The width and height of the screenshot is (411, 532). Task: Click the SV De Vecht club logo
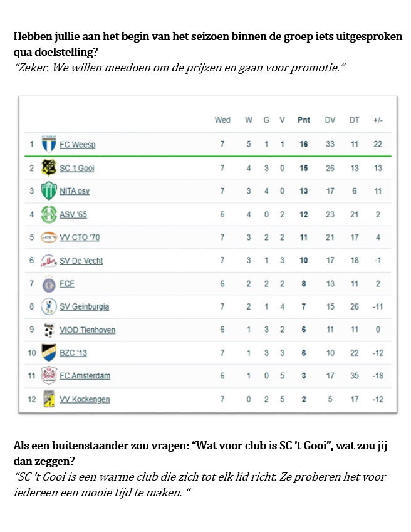click(x=48, y=261)
